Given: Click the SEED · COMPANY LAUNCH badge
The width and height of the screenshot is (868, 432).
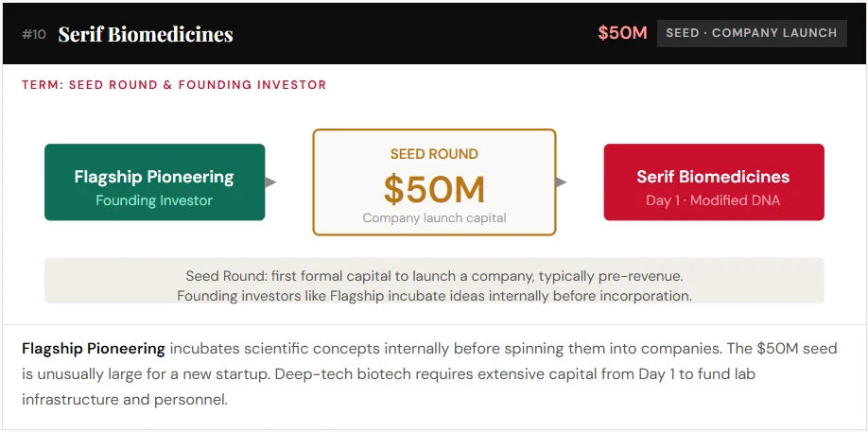Looking at the screenshot, I should click(751, 33).
